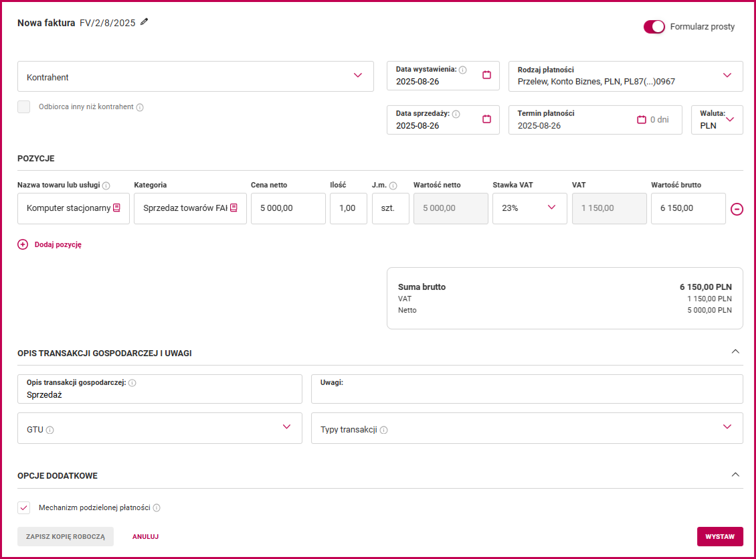Open calendar for Termin płatności
The image size is (756, 559).
641,120
